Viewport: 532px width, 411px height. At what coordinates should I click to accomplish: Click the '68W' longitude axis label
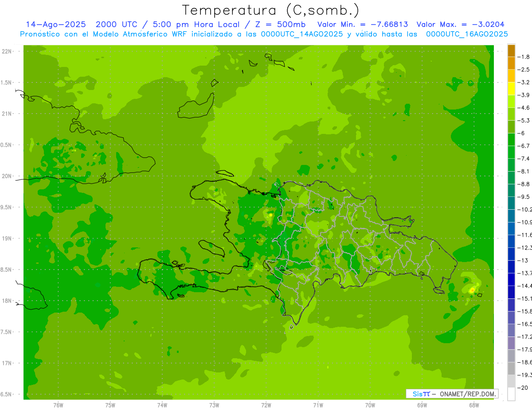click(x=473, y=405)
